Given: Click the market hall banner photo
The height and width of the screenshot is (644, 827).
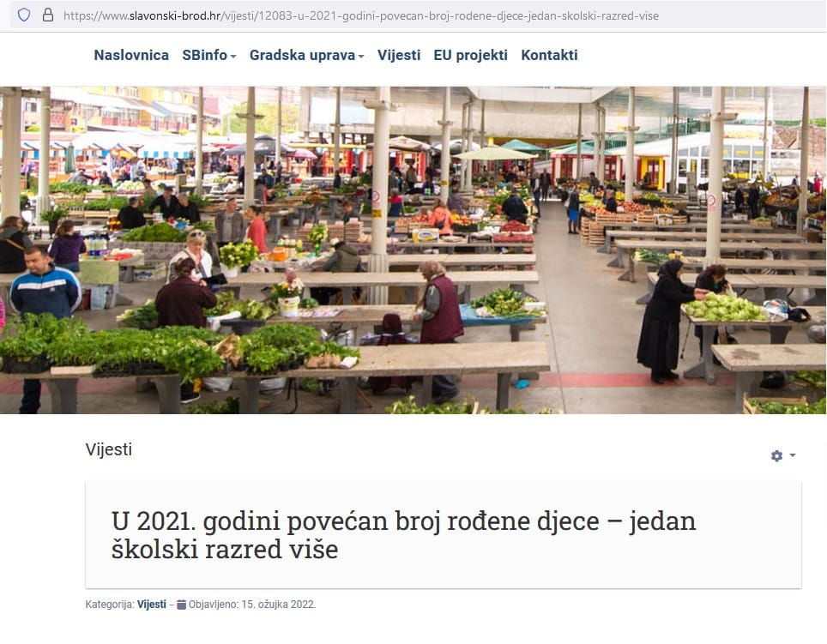Looking at the screenshot, I should pos(413,250).
